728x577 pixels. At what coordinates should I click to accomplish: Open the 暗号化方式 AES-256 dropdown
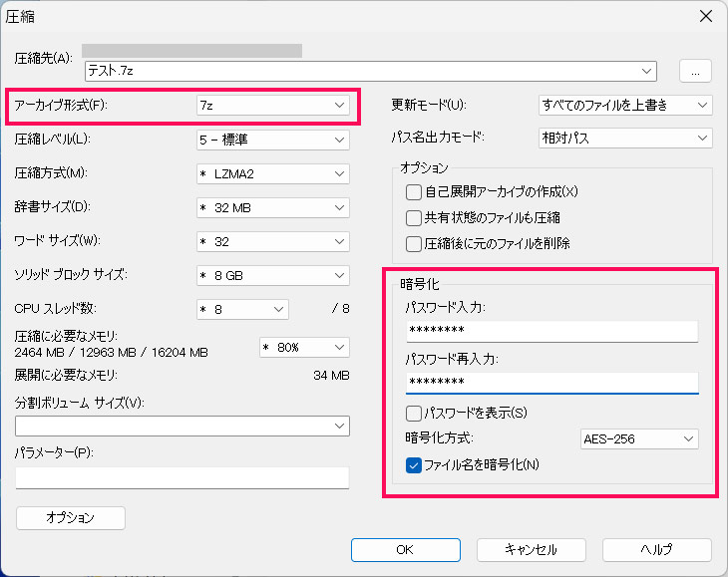639,438
